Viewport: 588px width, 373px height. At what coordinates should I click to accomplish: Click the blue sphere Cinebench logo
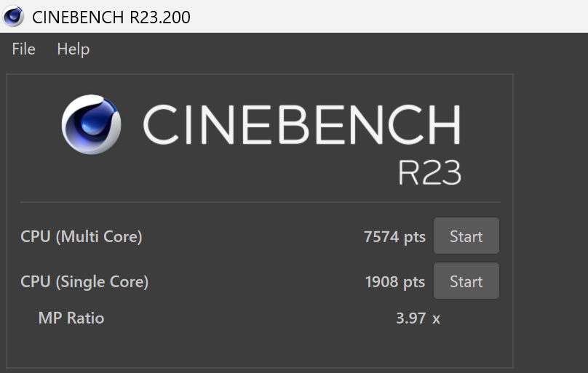pyautogui.click(x=92, y=124)
